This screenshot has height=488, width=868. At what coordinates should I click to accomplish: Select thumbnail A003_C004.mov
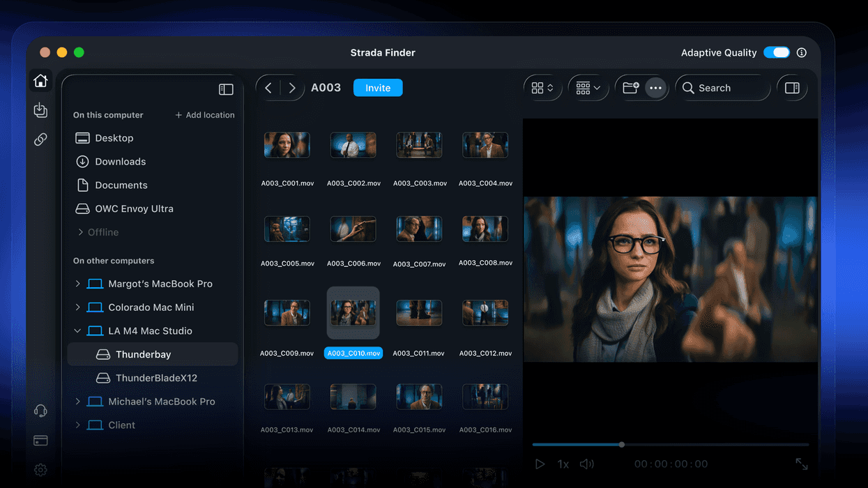coord(485,145)
